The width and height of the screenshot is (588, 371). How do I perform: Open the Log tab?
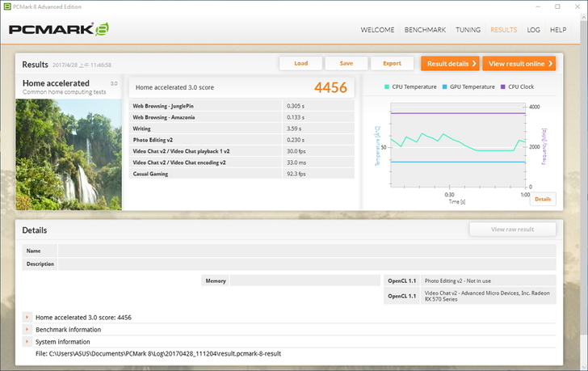pyautogui.click(x=533, y=30)
